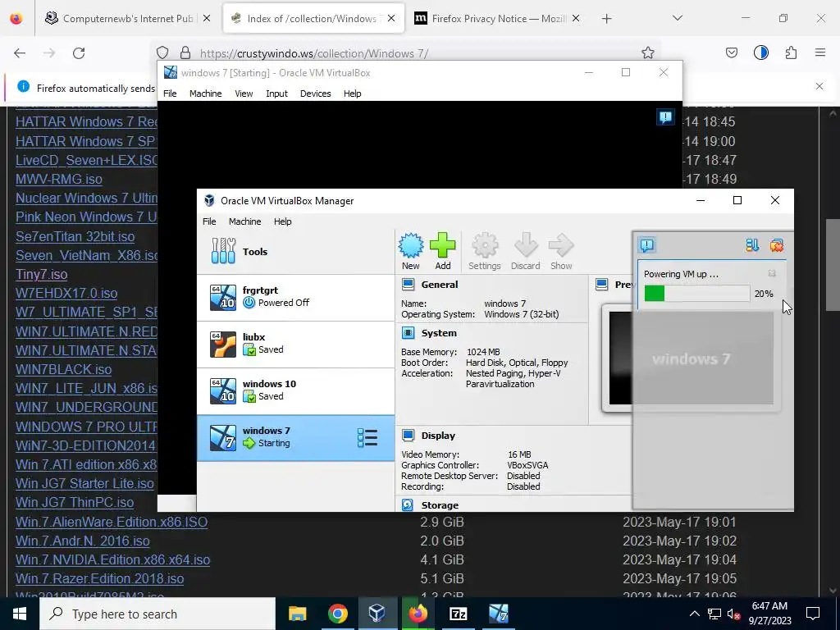
Task: Open the notification center icon in Manager
Action: 647,245
